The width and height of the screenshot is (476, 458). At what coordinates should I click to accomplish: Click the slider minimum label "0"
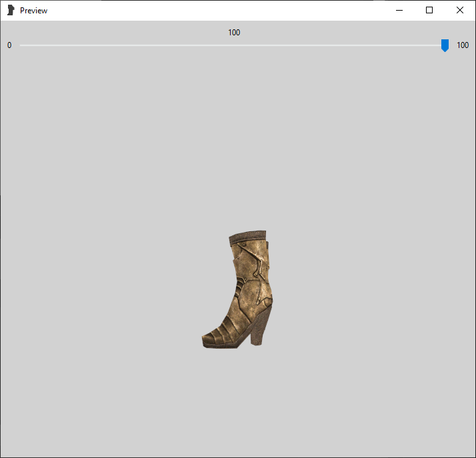9,45
